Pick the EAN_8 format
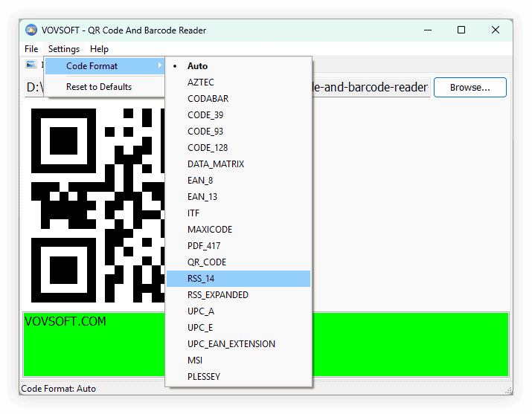This screenshot has height=414, width=532. pos(239,181)
